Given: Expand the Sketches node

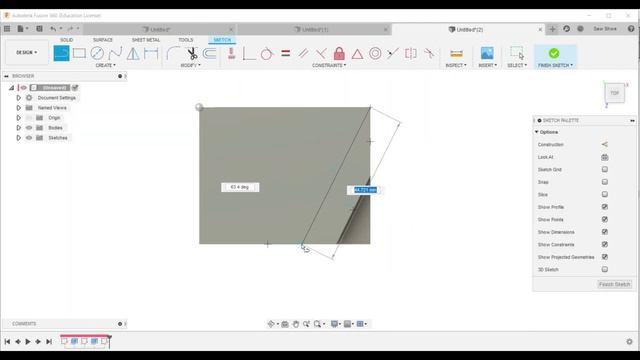Looking at the screenshot, I should pos(18,138).
